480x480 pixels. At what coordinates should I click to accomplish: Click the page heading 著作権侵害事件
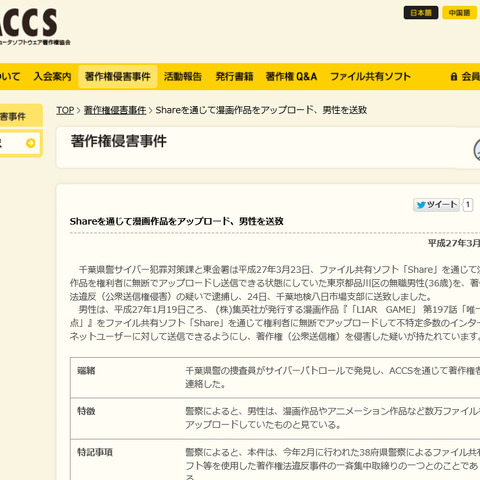119,141
